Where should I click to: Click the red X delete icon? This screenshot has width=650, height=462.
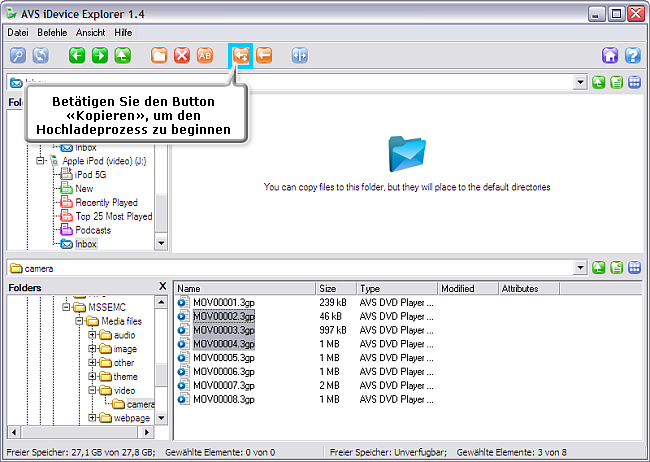click(x=182, y=55)
